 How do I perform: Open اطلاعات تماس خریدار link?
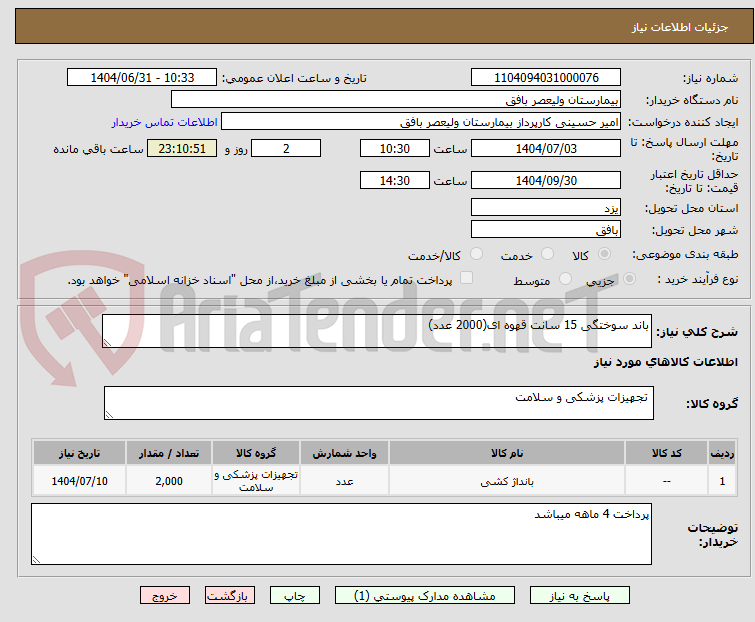tap(165, 122)
